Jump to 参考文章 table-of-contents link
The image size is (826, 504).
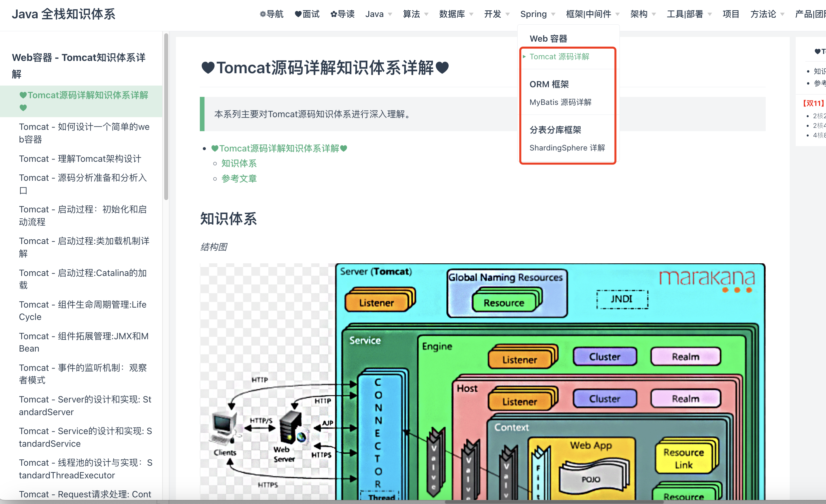(239, 179)
